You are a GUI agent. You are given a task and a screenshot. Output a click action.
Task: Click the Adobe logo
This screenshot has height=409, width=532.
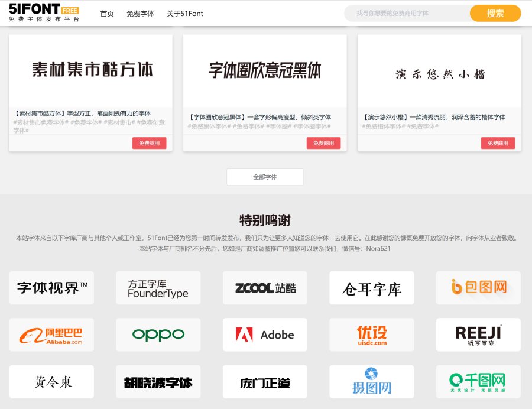(x=265, y=335)
